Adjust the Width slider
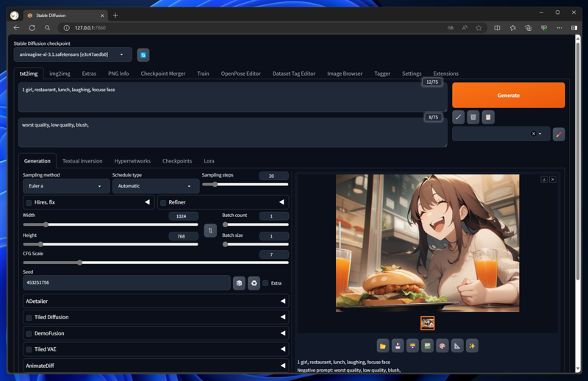Viewport: 588px width, 381px height. 111,224
